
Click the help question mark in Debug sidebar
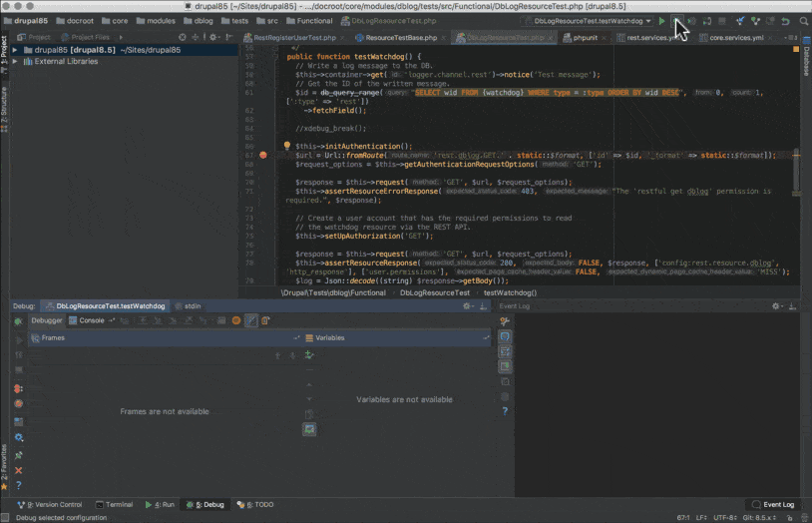click(18, 485)
